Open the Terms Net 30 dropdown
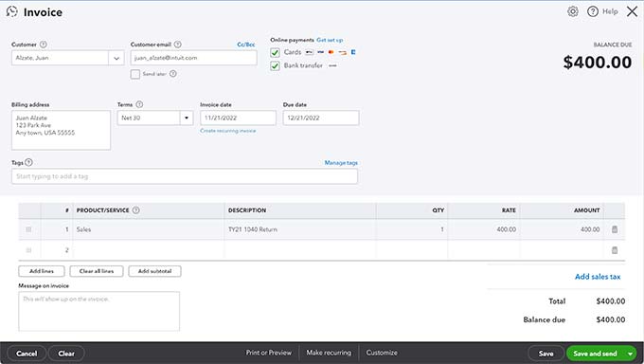This screenshot has width=644, height=364. click(x=186, y=118)
